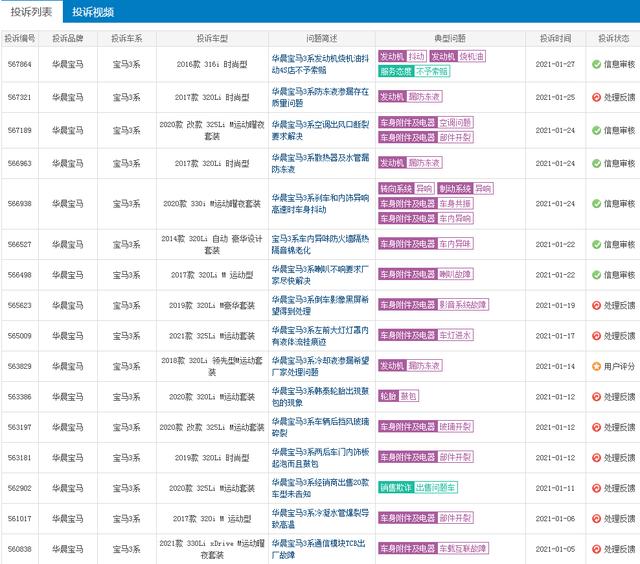Viewport: 640px width, 564px height.
Task: Click red status icon in row 562902
Action: (596, 488)
